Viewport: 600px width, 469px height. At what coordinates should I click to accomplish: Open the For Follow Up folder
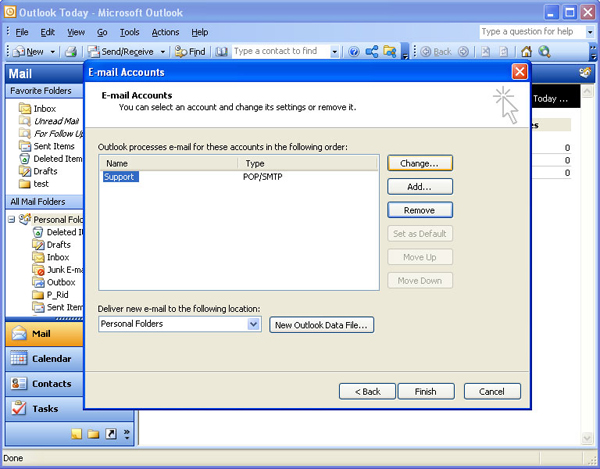click(x=51, y=134)
